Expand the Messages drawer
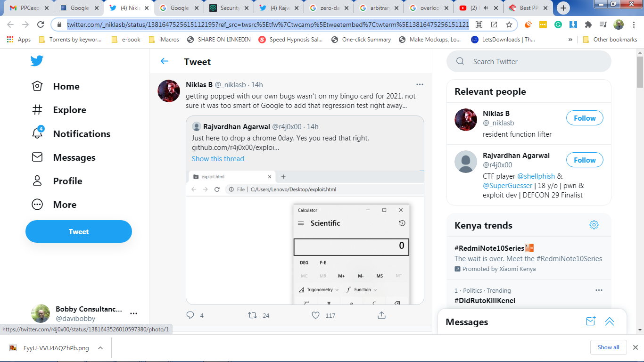 tap(610, 321)
